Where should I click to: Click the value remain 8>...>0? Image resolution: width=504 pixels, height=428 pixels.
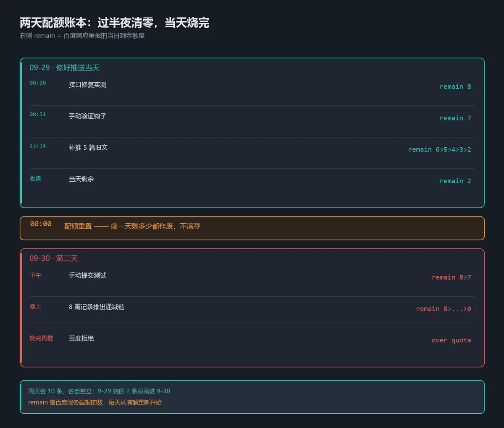coord(444,309)
